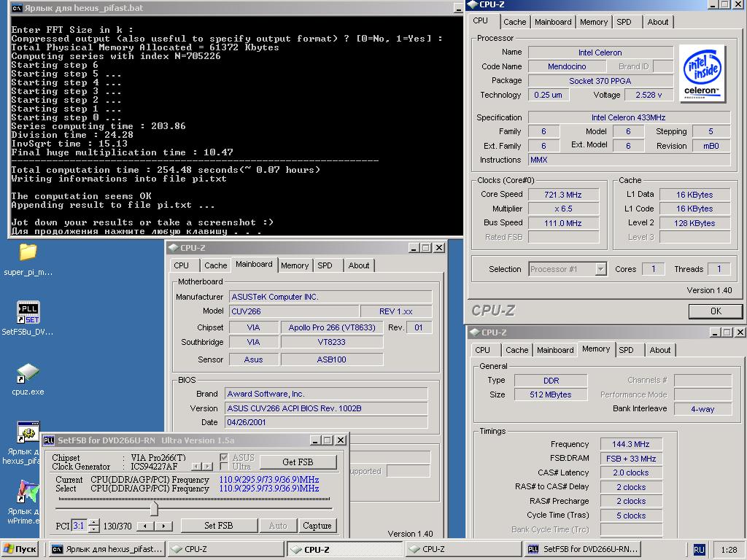The height and width of the screenshot is (560, 747).
Task: Click right arrow next to ICS94227AF clock generator
Action: [x=207, y=467]
